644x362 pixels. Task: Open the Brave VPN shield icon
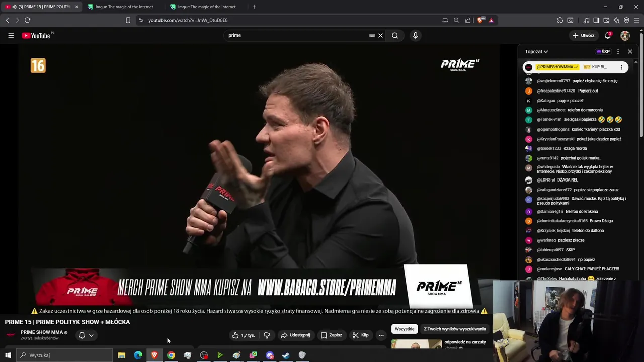tap(626, 20)
